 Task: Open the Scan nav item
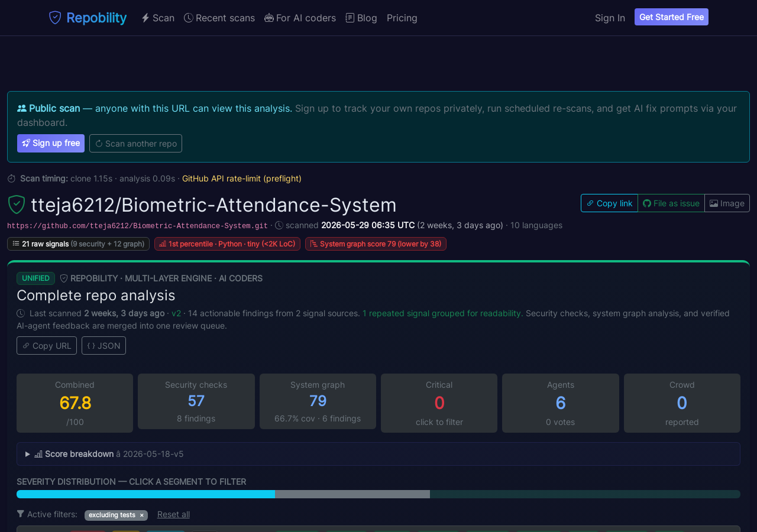tap(158, 18)
